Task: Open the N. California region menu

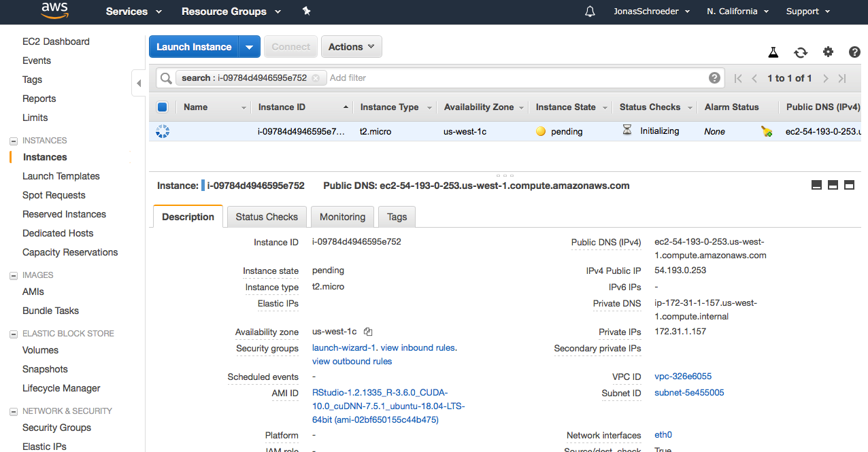Action: click(737, 12)
